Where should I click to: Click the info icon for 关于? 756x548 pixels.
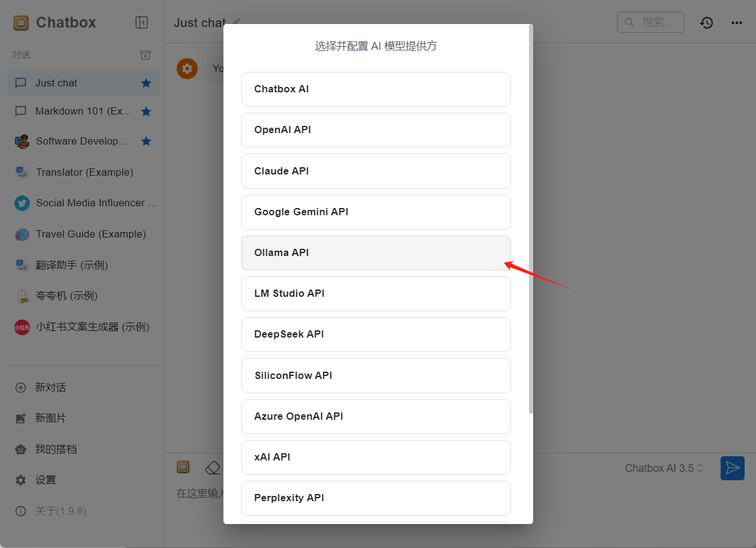21,511
